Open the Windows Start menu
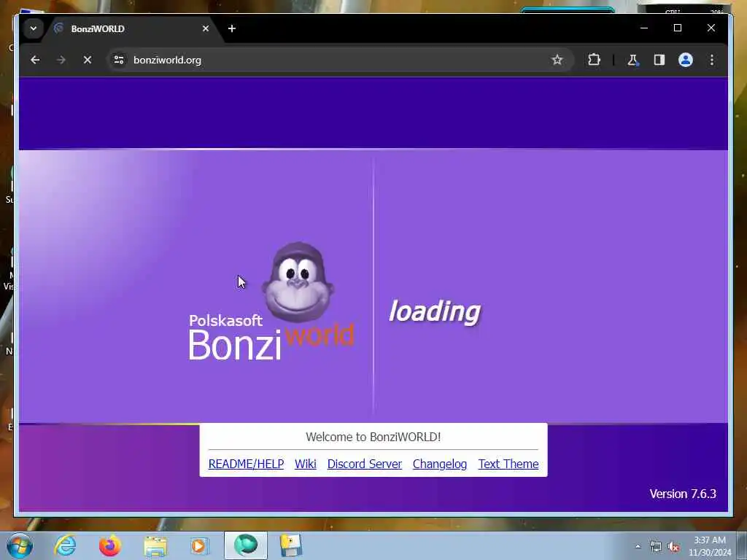The height and width of the screenshot is (560, 747). coord(20,545)
